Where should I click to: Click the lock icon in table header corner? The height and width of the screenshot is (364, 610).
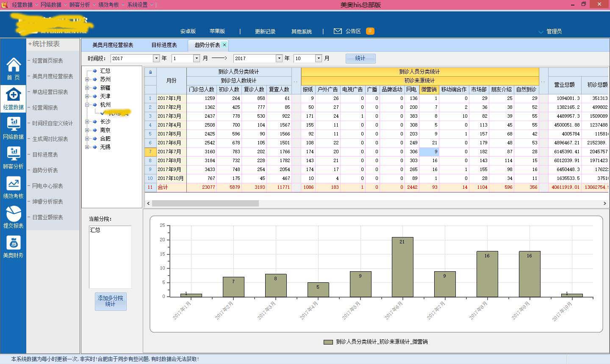(150, 72)
